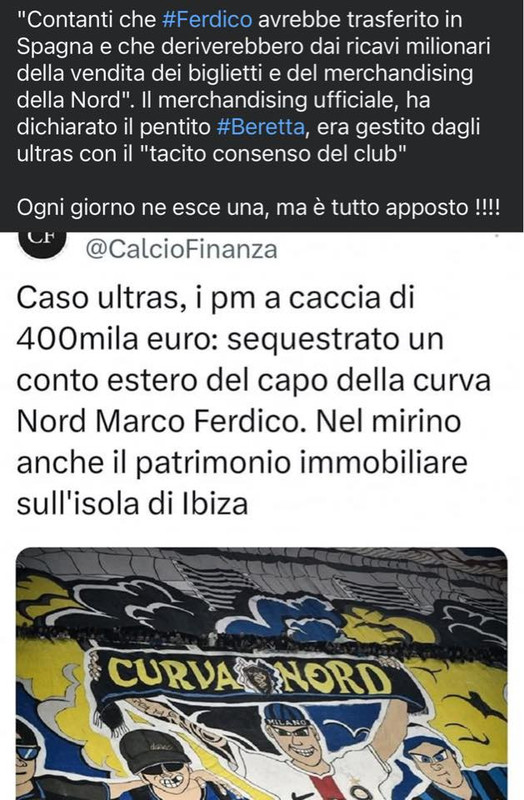Open the #Beretta hashtag link
524x800 pixels.
[261, 127]
